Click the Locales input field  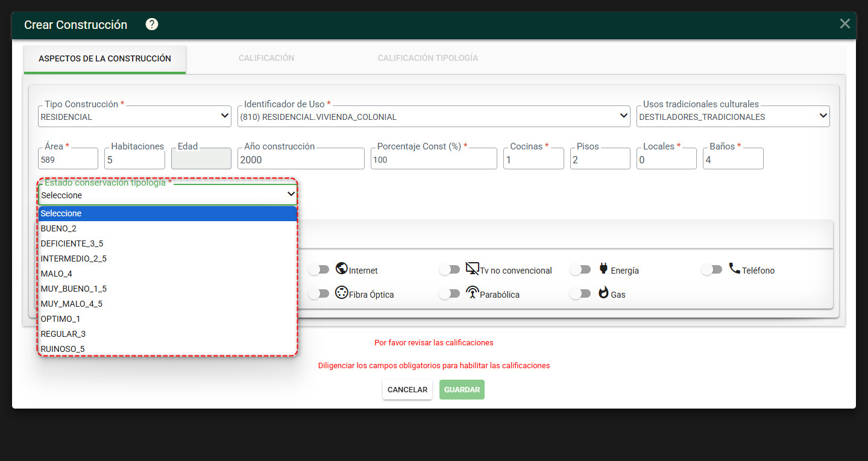[x=667, y=159]
